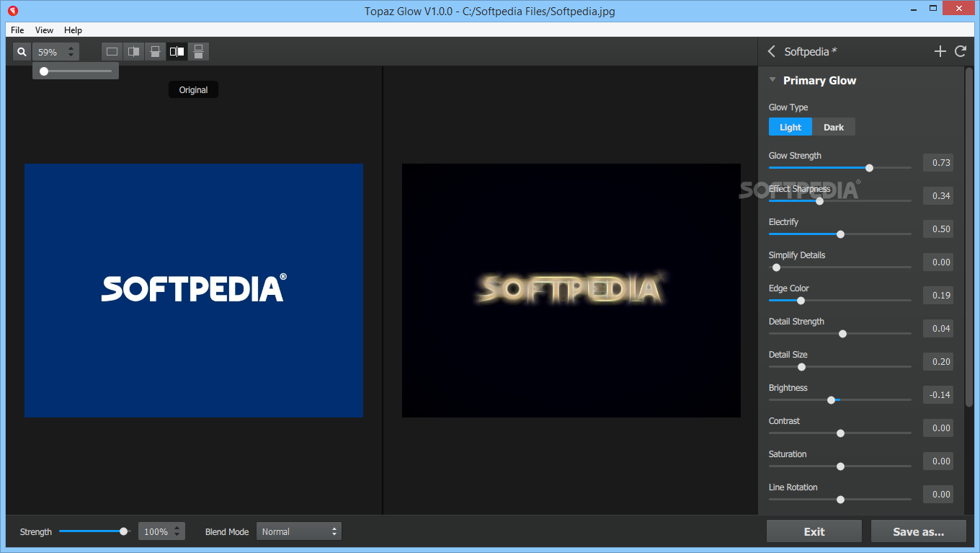Click the 59% zoom level stepper

[x=55, y=52]
